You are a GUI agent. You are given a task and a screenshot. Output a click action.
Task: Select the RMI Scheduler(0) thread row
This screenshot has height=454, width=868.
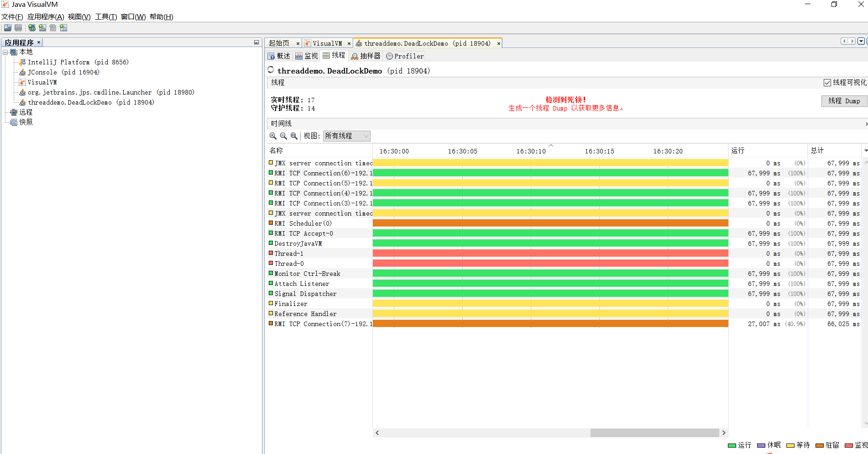[564, 223]
